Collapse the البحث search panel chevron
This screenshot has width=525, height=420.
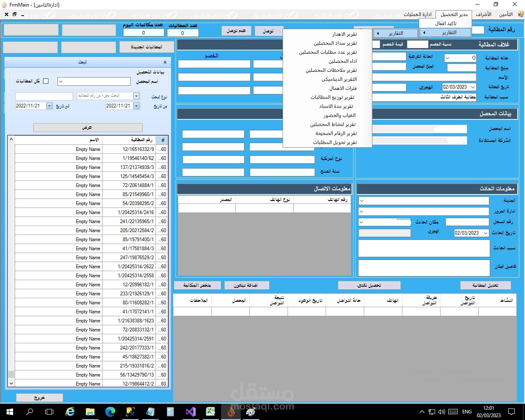(165, 62)
